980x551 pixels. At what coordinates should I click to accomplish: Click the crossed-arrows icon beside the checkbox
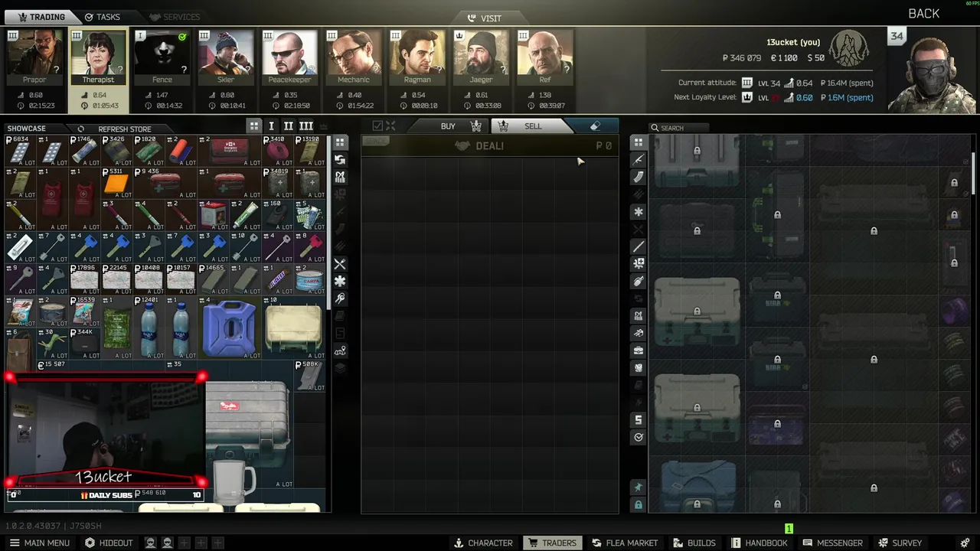(390, 126)
